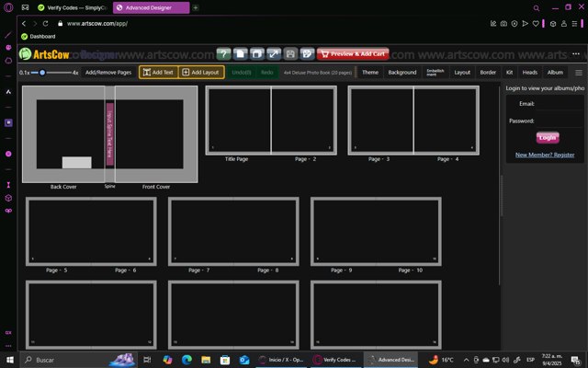Open a new browser tab with plus
The width and height of the screenshot is (588, 368).
pyautogui.click(x=196, y=7)
